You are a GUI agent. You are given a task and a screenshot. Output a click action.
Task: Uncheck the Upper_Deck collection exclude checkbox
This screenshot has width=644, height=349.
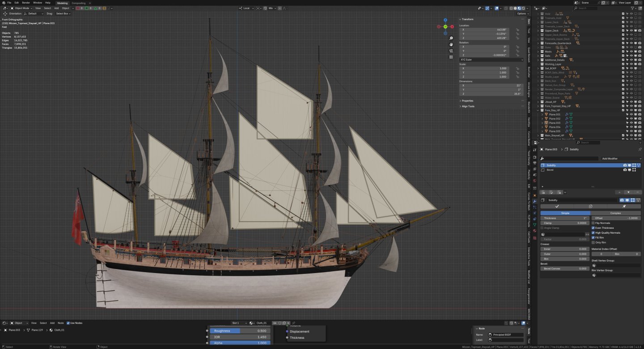(623, 30)
